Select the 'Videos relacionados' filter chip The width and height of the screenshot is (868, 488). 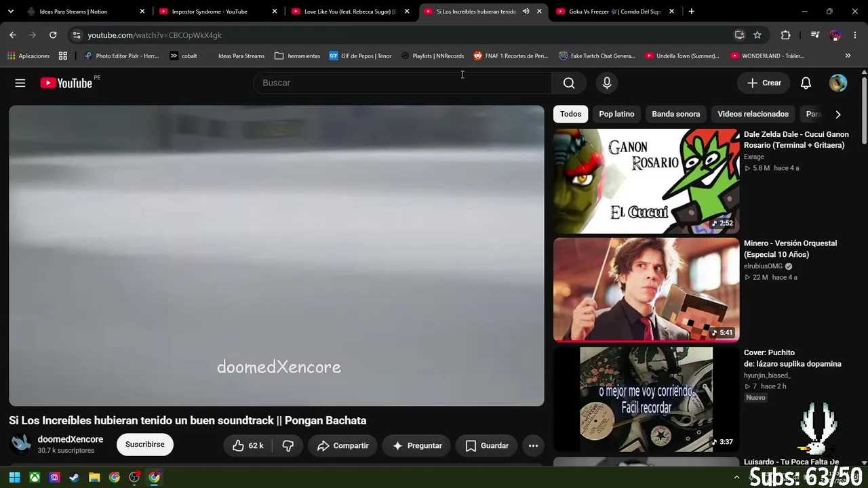753,114
